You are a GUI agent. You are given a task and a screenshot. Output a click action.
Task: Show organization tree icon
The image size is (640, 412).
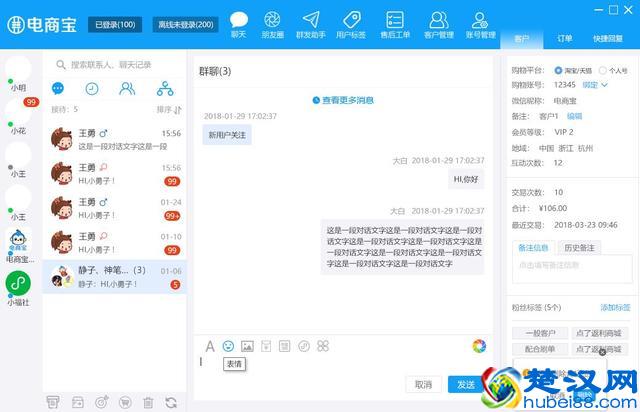(x=165, y=88)
